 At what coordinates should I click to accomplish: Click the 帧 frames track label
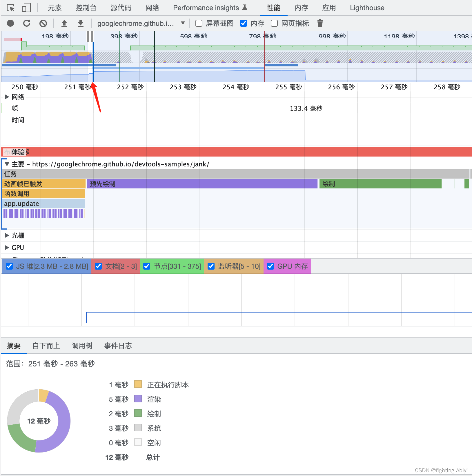click(15, 108)
